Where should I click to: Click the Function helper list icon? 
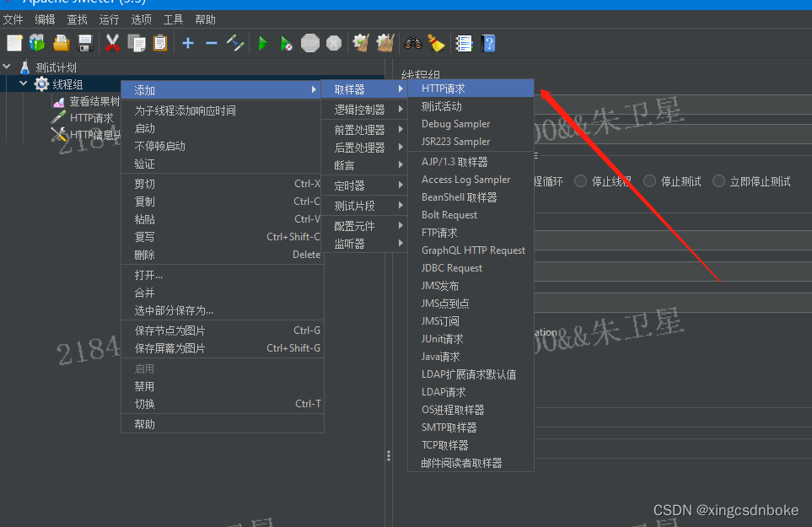(x=464, y=43)
